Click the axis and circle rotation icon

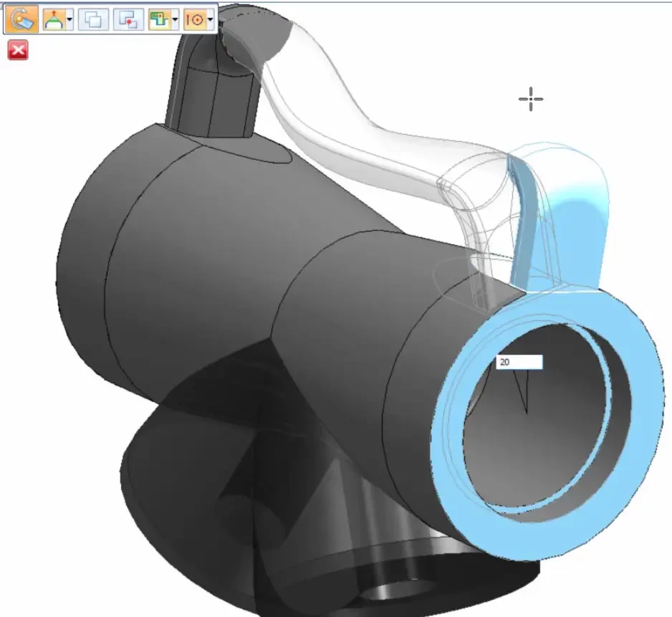195,19
